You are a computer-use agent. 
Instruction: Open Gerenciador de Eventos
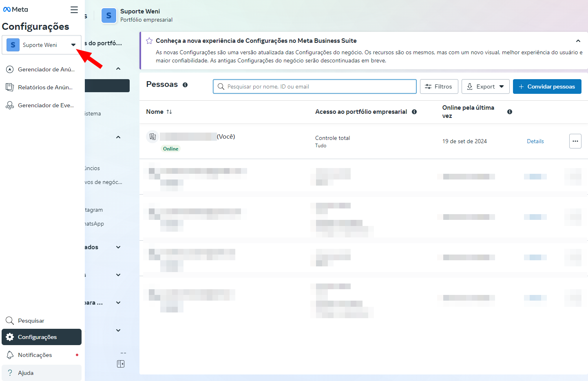tap(41, 105)
